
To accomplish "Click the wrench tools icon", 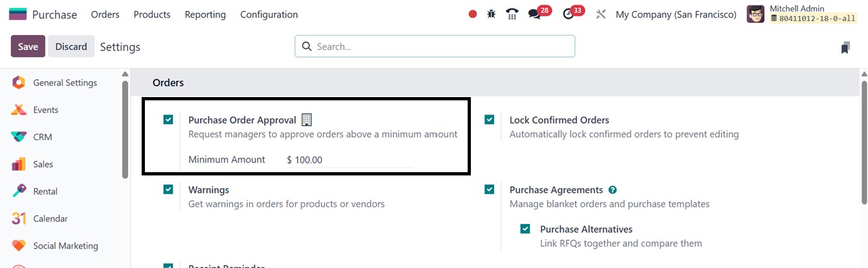I will tap(601, 14).
